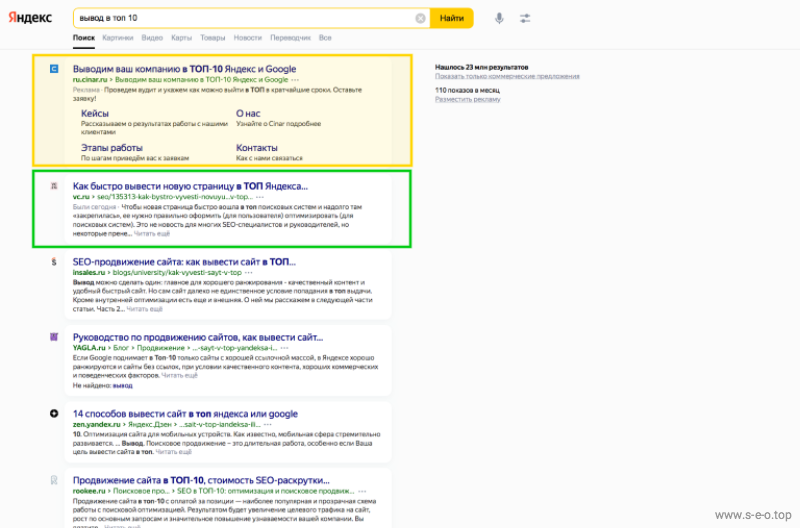The width and height of the screenshot is (800, 528).
Task: Click the Разместить рекламу link
Action: (x=467, y=99)
